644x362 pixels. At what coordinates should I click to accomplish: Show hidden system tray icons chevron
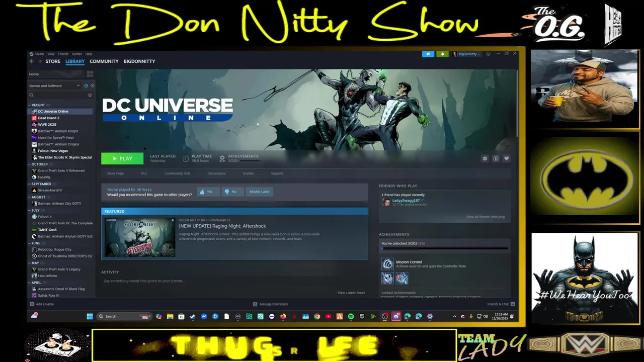(x=454, y=316)
